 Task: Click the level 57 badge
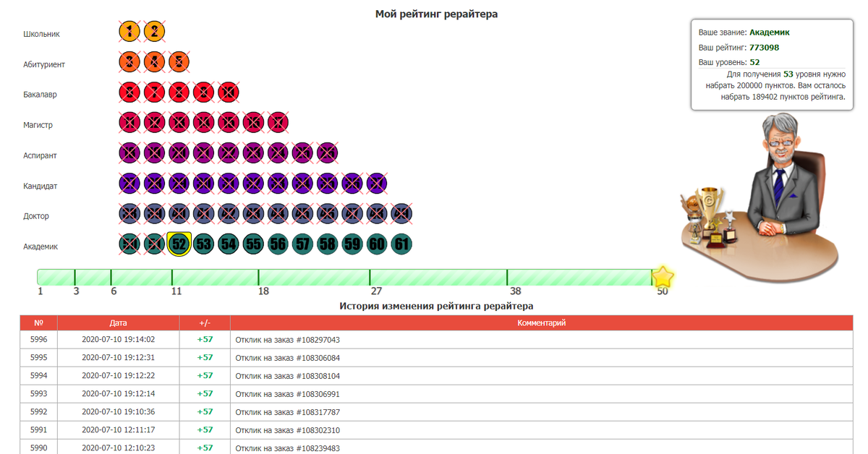tap(302, 244)
